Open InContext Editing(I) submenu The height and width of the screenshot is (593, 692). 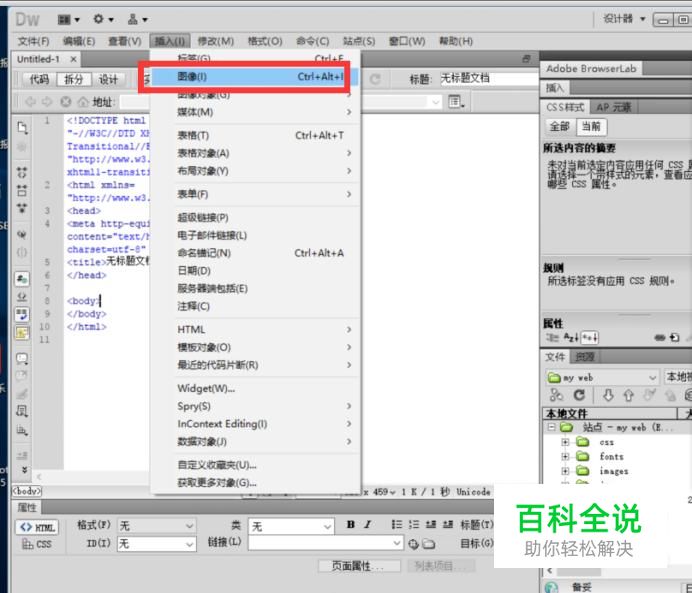point(255,424)
